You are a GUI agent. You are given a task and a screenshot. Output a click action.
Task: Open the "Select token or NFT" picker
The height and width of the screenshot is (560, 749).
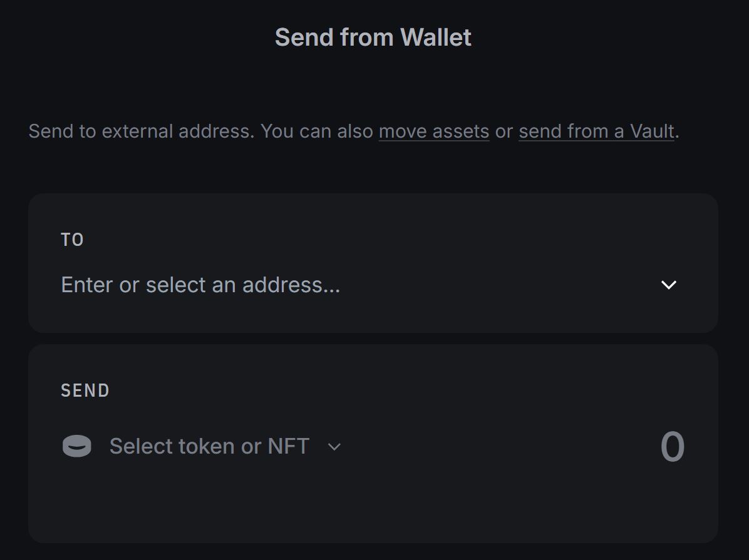209,447
